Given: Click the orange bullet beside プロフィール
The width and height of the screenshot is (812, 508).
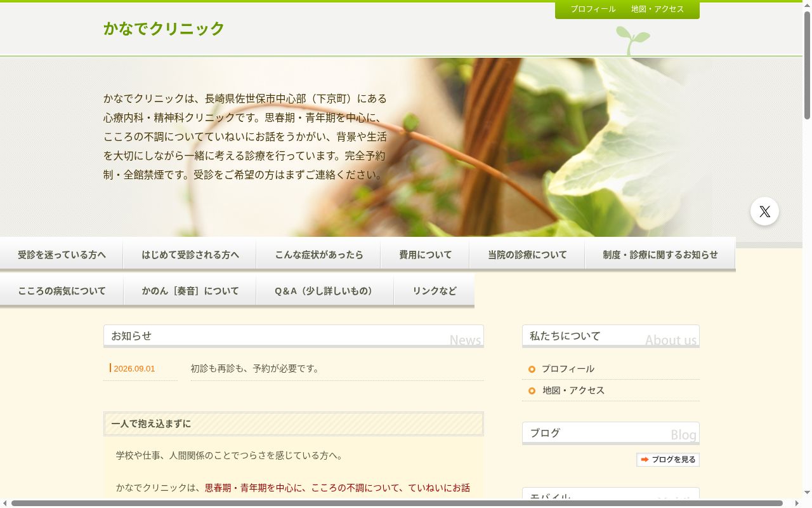Looking at the screenshot, I should point(532,370).
